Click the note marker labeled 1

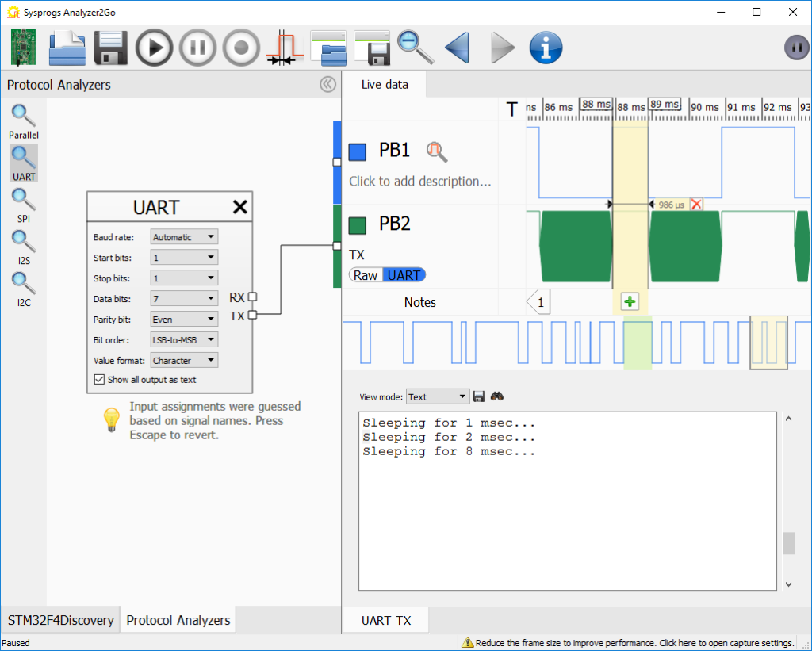(x=538, y=302)
